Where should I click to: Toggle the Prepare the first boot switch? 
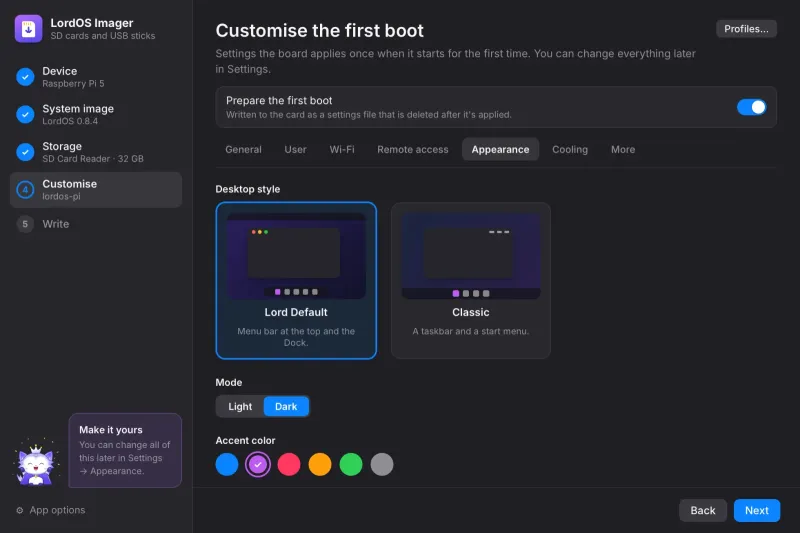(751, 107)
